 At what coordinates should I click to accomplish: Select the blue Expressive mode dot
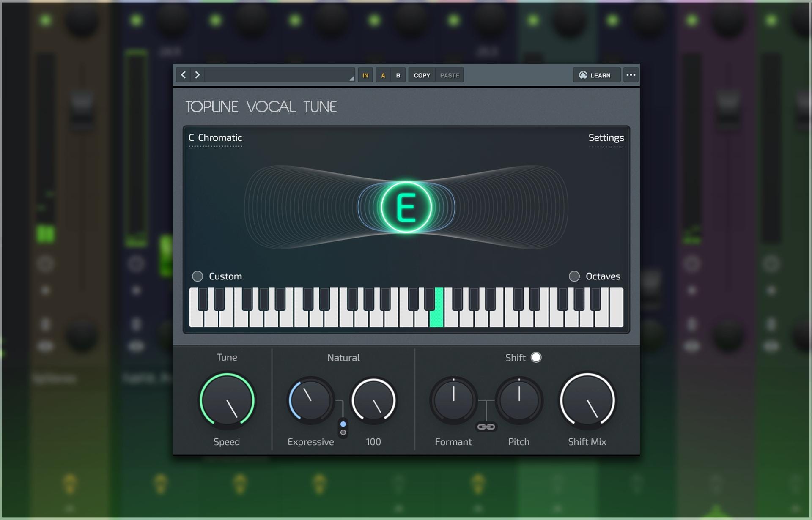click(x=343, y=424)
